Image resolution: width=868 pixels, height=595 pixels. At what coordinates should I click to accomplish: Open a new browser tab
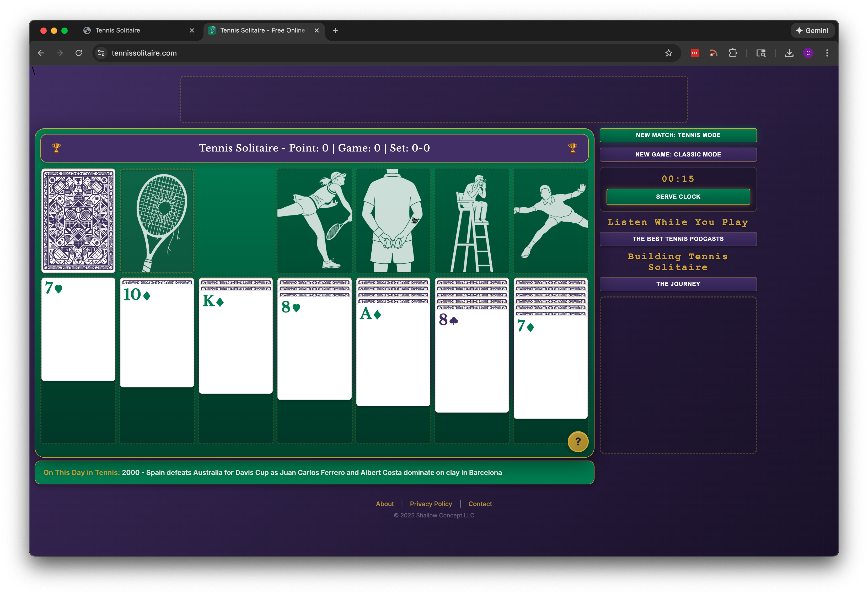tap(335, 31)
